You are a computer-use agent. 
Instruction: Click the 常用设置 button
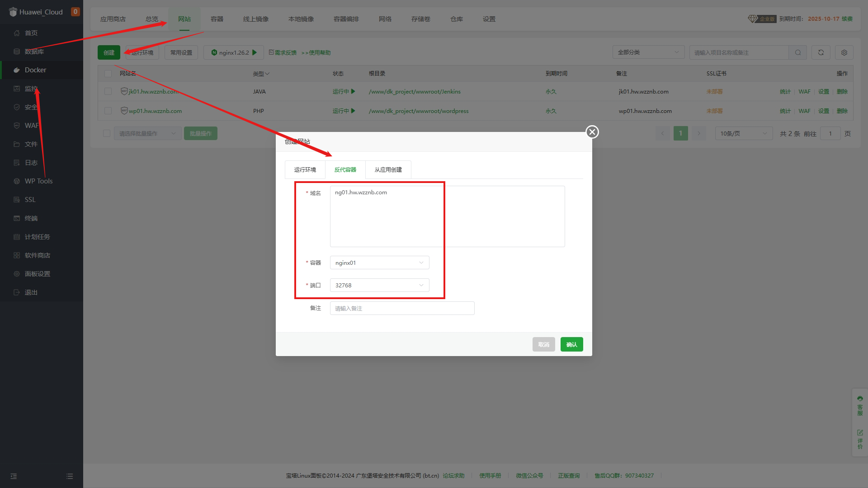[181, 52]
